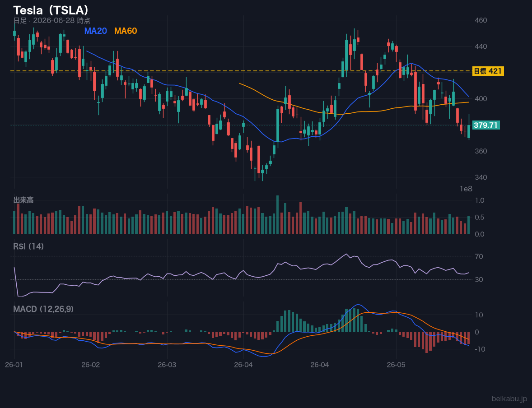This screenshot has width=532, height=408.
Task: Click the Tesla (TSLA) chart title
Action: point(51,10)
